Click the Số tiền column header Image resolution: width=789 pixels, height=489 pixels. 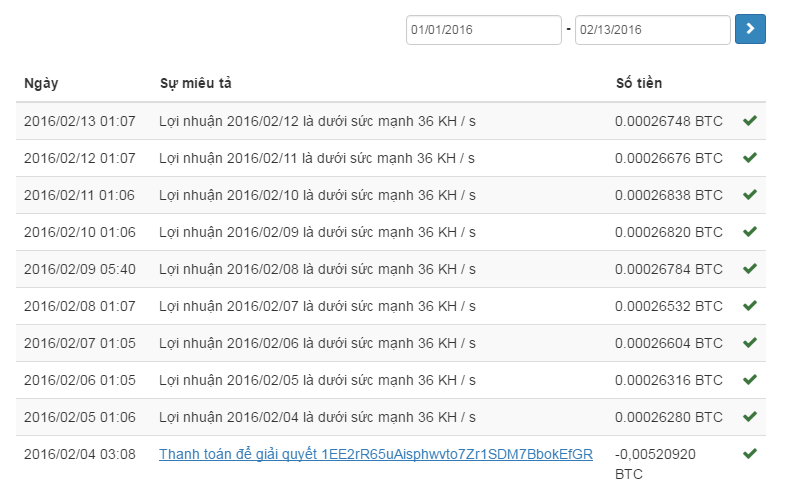638,83
